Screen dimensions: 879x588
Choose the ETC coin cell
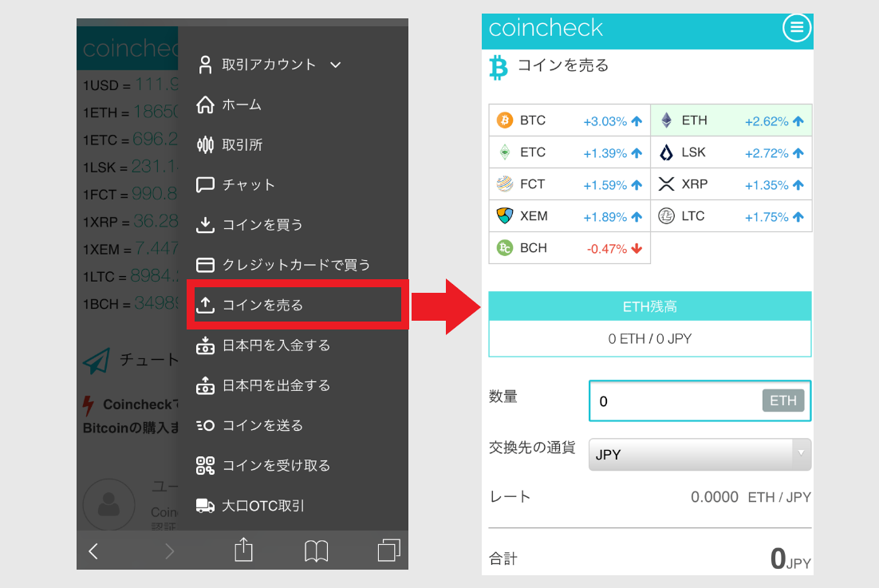pos(570,152)
